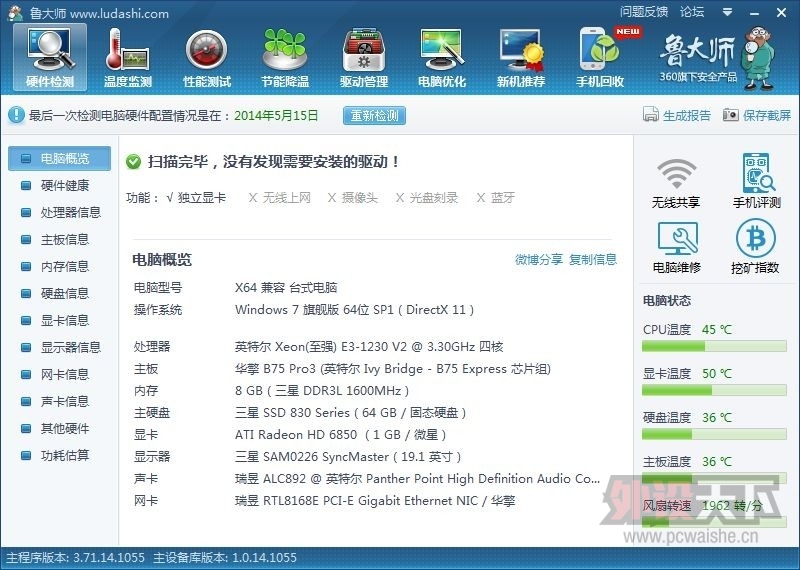The image size is (800, 570).
Task: Click graphics card value ATI Radeon HD 6850
Action: (x=340, y=434)
